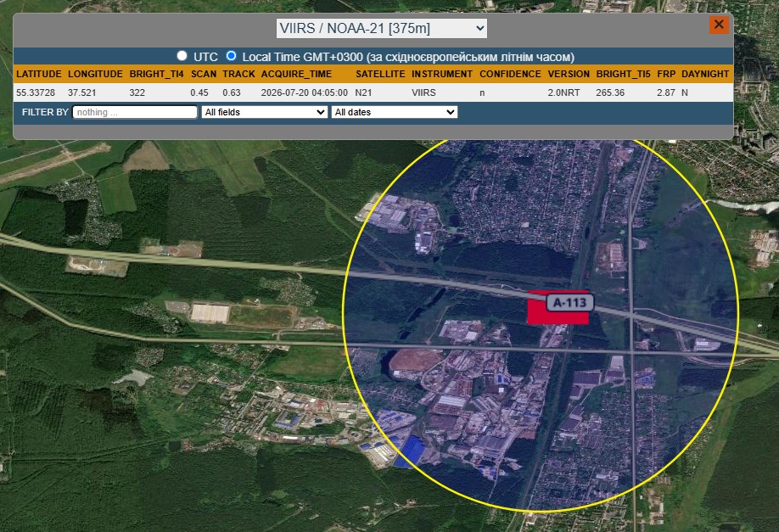779x532 pixels.
Task: Sort by the VERSION column header
Action: pyautogui.click(x=569, y=74)
